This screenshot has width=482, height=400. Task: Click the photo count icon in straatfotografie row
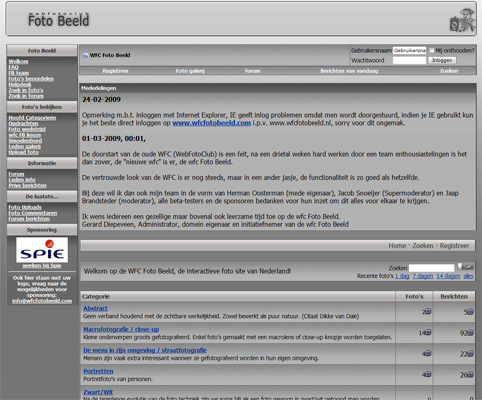tap(428, 353)
